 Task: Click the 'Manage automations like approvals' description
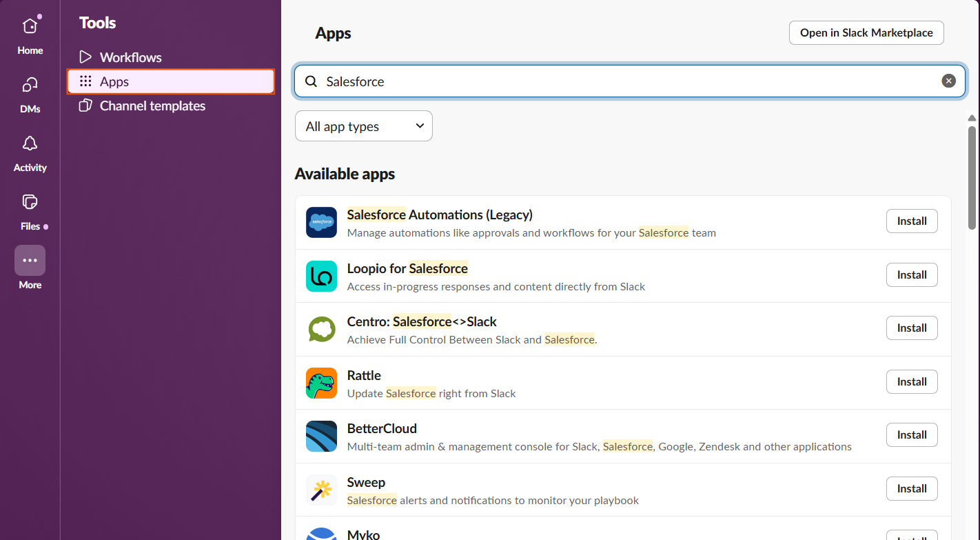point(531,232)
